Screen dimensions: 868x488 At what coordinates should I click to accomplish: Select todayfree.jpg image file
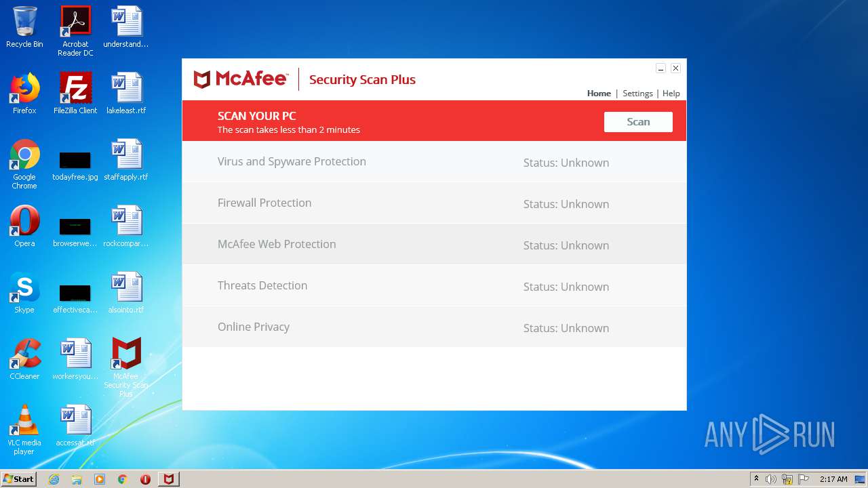click(x=75, y=165)
